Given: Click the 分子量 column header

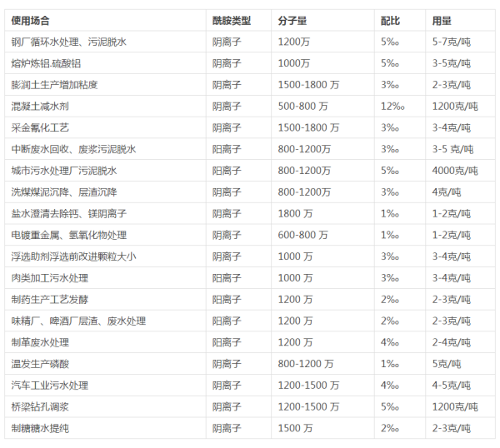Looking at the screenshot, I should [292, 20].
